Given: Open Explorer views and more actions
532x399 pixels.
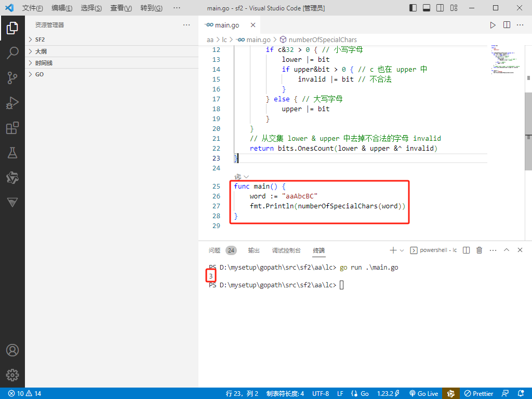Looking at the screenshot, I should tap(187, 25).
